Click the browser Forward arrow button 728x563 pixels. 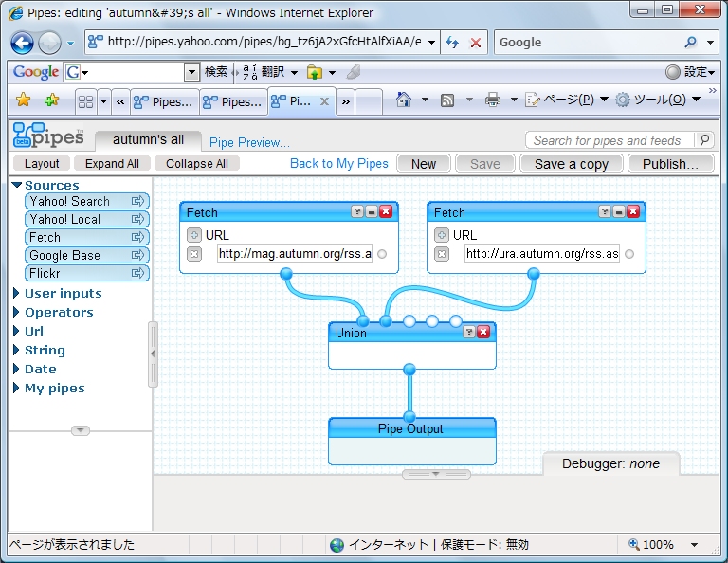(x=49, y=44)
